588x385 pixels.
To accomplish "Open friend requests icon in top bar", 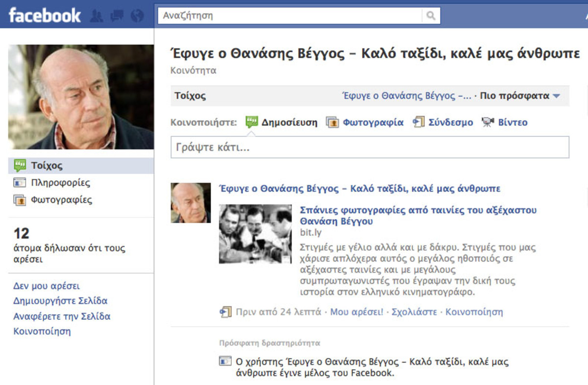I will point(97,16).
